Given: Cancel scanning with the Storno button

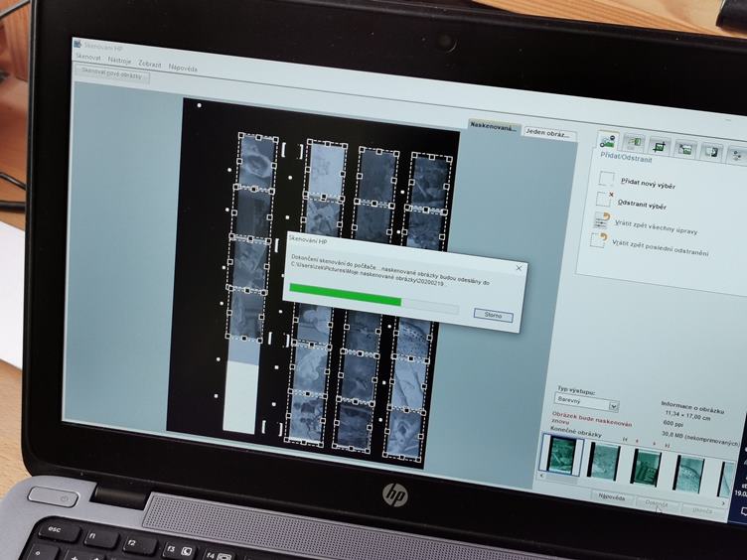Looking at the screenshot, I should [x=493, y=315].
